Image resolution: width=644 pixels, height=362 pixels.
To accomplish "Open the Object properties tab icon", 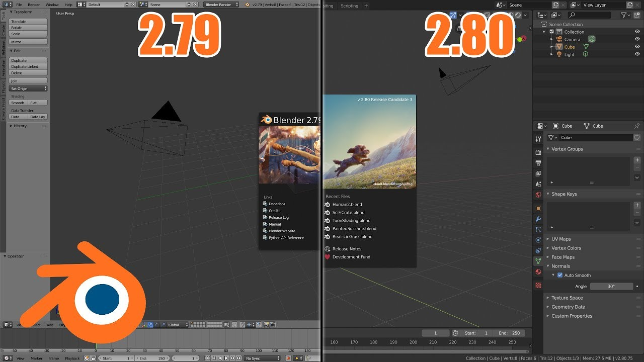I will tap(538, 208).
